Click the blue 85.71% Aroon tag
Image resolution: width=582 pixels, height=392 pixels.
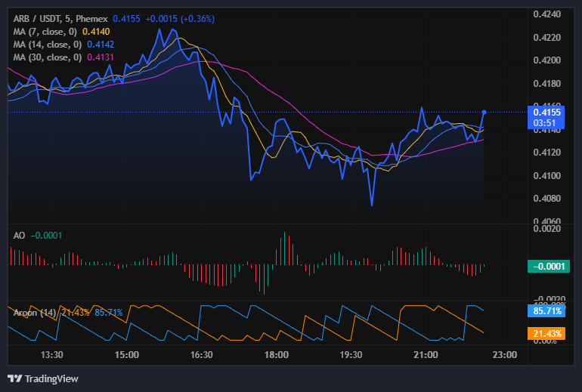544,310
